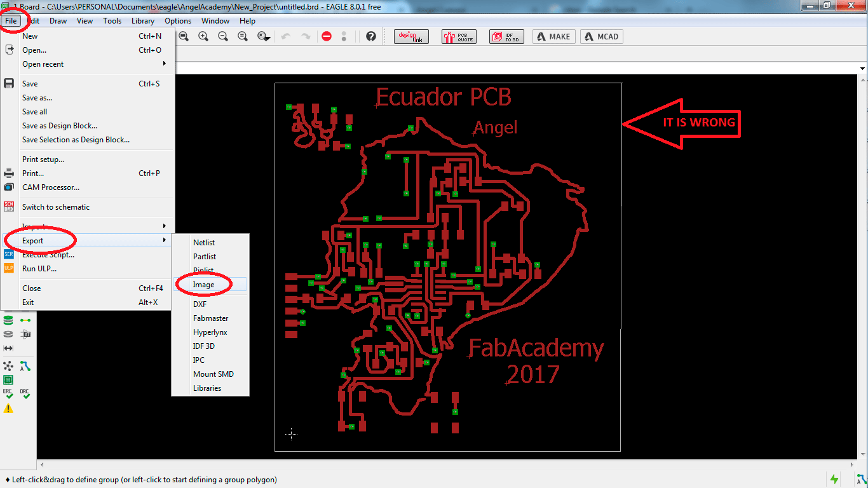Open the Options menu
Viewport: 868px width, 488px height.
click(x=178, y=21)
